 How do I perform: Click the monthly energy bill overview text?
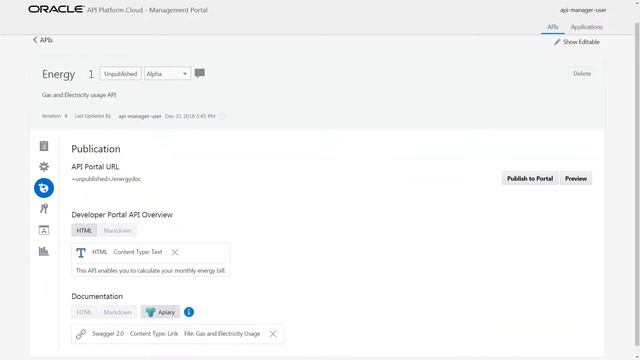click(151, 271)
